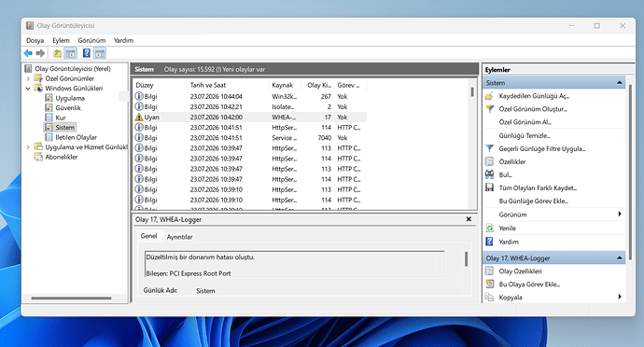Open the Görünüm submenu in actions pane
Viewport: 644px width, 347px height.
point(553,215)
